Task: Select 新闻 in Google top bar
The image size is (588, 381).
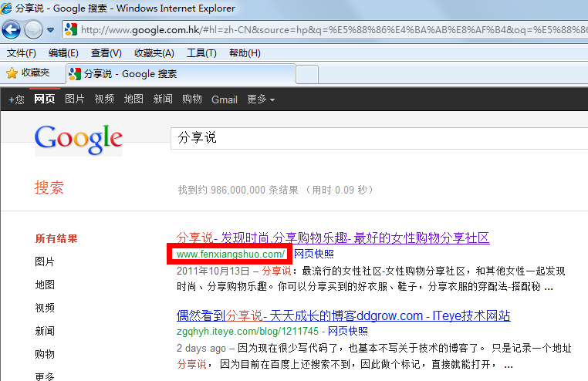Action: pyautogui.click(x=163, y=99)
